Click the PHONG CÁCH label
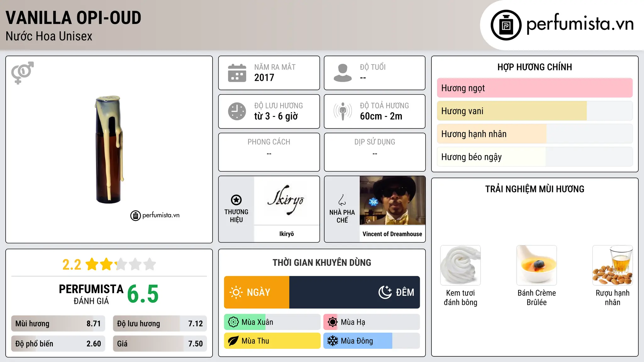The image size is (644, 362). coord(269,142)
